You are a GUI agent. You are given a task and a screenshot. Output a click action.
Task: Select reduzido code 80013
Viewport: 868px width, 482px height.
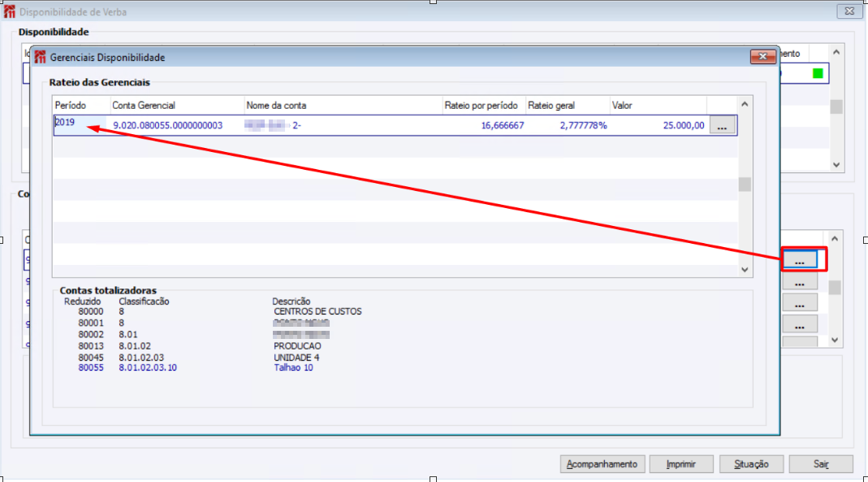pyautogui.click(x=91, y=345)
